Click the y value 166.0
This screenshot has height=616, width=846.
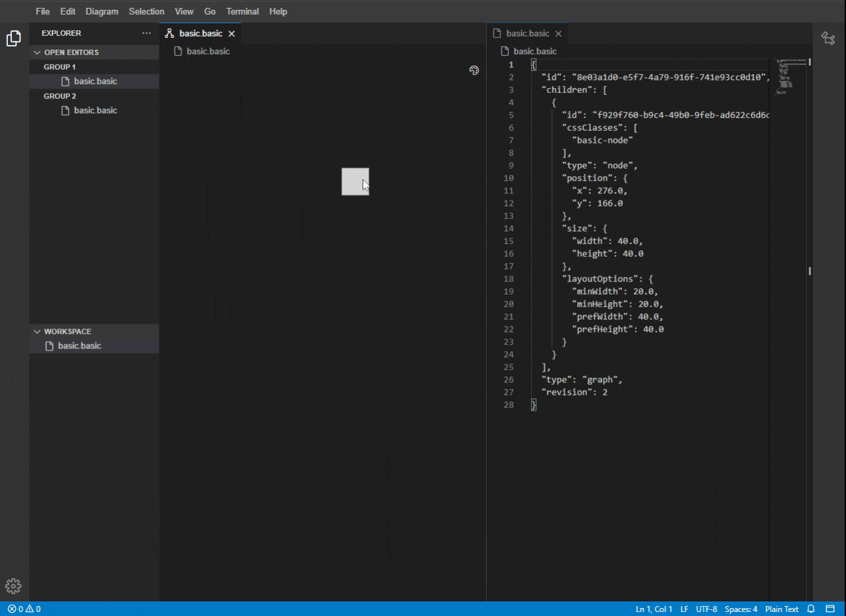(x=610, y=203)
